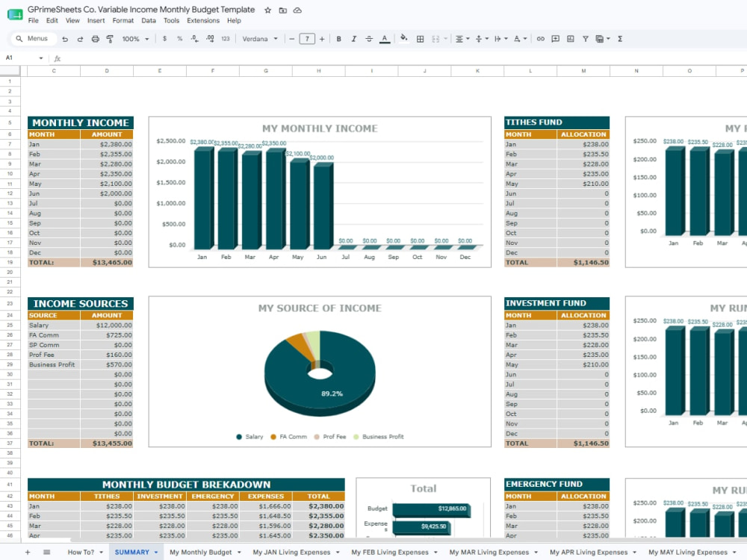The image size is (747, 560).
Task: Click the redo arrow icon
Action: [x=80, y=39]
